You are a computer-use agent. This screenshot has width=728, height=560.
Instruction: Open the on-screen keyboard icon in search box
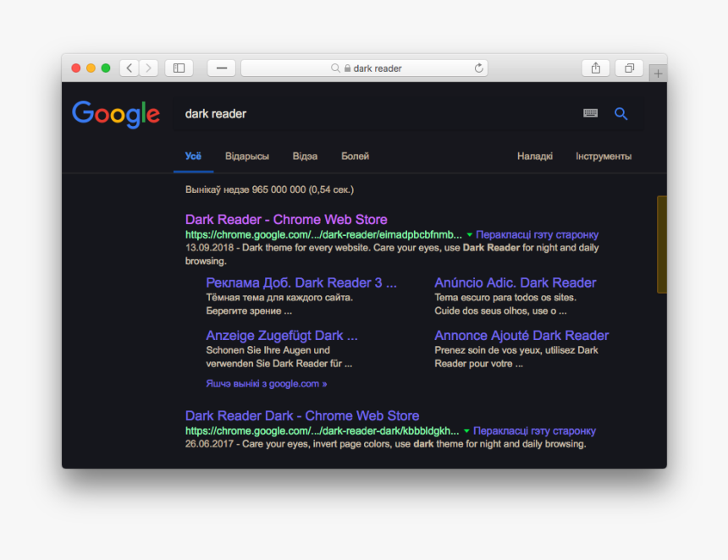pos(590,113)
